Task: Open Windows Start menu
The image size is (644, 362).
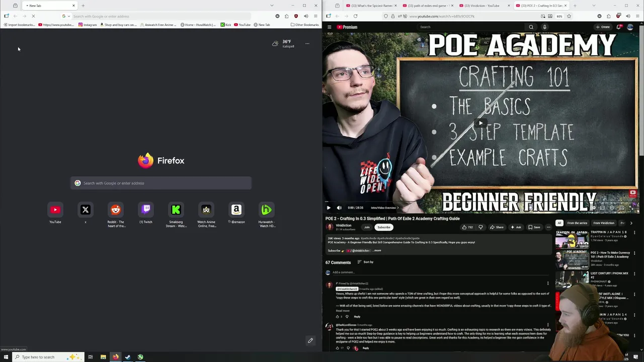Action: pyautogui.click(x=6, y=357)
